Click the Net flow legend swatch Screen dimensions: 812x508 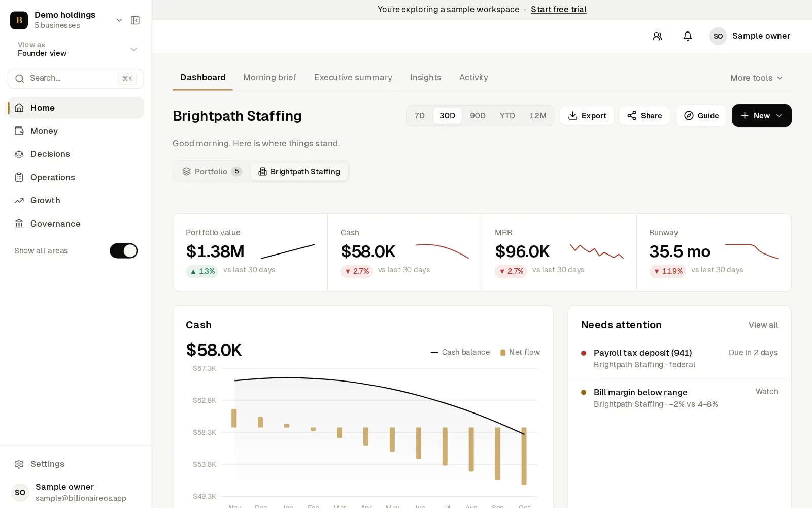(503, 353)
